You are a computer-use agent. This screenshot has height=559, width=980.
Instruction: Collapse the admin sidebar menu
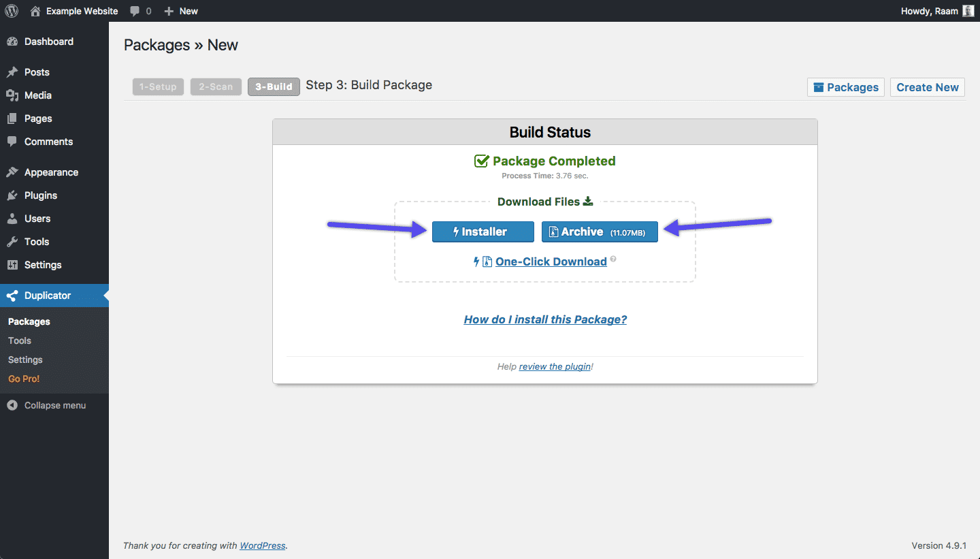[48, 405]
